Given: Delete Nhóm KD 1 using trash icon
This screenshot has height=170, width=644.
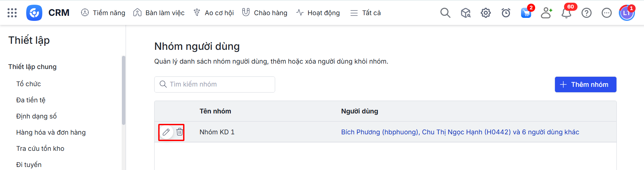Looking at the screenshot, I should pos(180,132).
